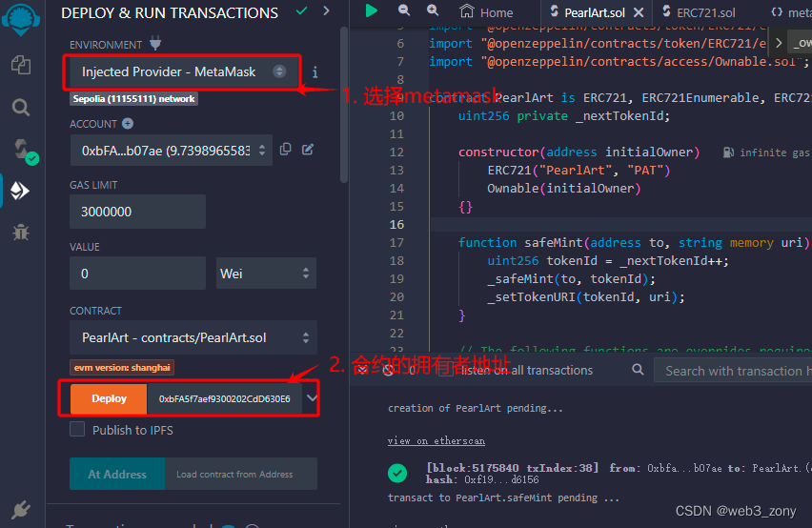Switch to the partially visible meta tab

point(791,12)
